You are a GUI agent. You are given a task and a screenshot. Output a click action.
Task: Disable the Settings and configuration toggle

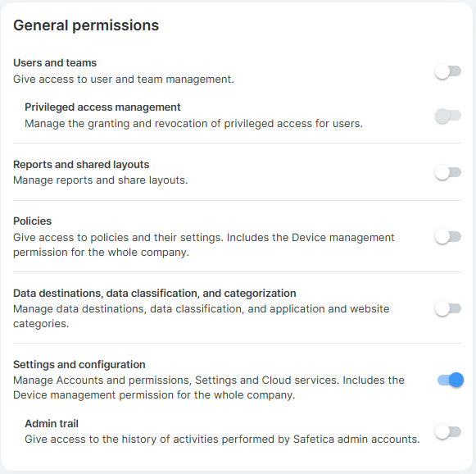point(451,380)
